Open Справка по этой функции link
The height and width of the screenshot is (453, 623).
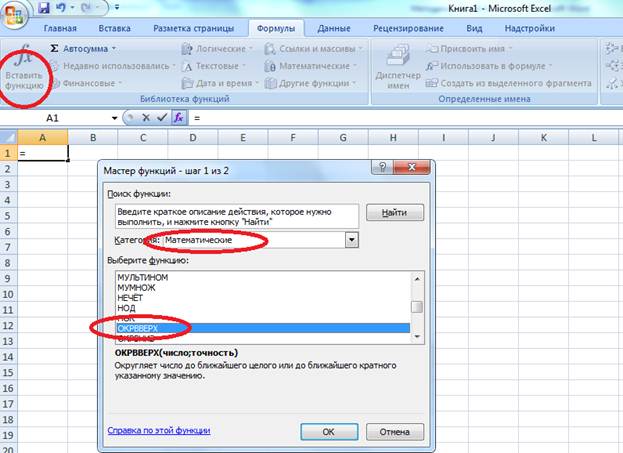coord(159,430)
